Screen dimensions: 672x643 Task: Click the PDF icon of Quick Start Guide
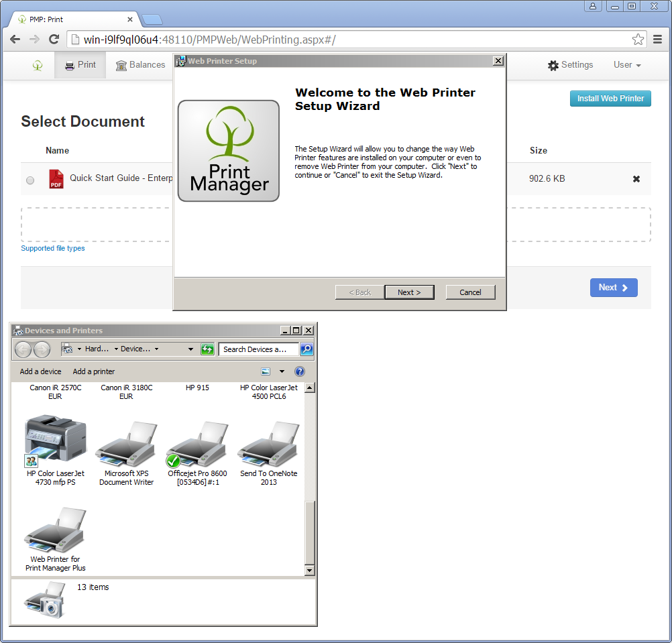56,179
